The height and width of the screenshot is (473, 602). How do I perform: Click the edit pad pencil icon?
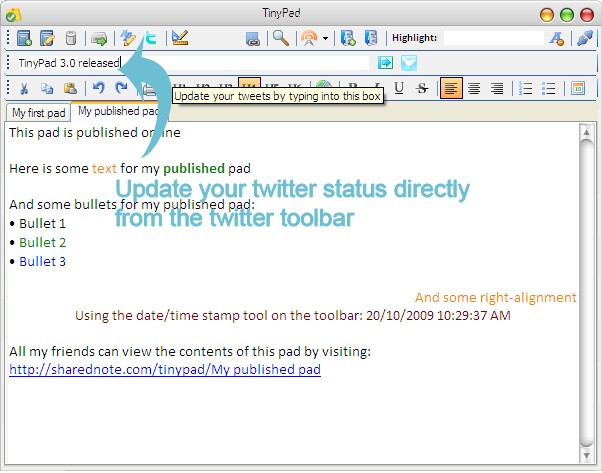point(47,38)
